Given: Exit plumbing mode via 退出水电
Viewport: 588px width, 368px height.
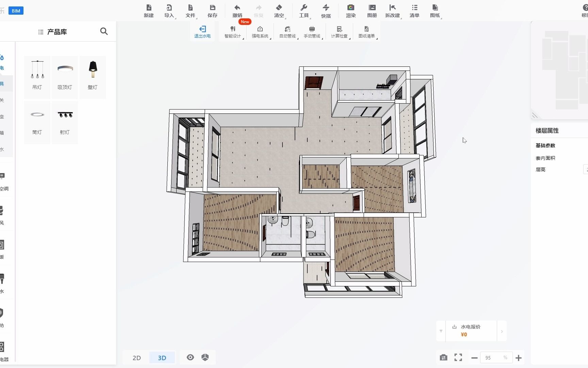Looking at the screenshot, I should click(x=202, y=32).
